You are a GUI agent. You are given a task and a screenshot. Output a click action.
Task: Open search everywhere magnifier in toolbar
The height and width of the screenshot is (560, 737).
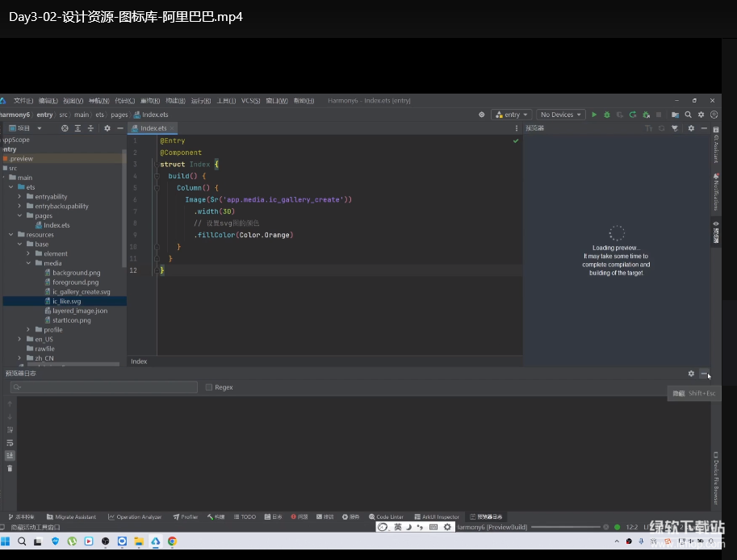[x=688, y=115]
